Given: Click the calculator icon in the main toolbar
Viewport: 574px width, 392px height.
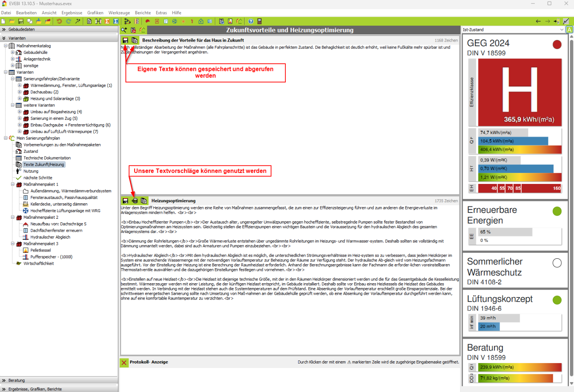Looking at the screenshot, I should pyautogui.click(x=260, y=21).
